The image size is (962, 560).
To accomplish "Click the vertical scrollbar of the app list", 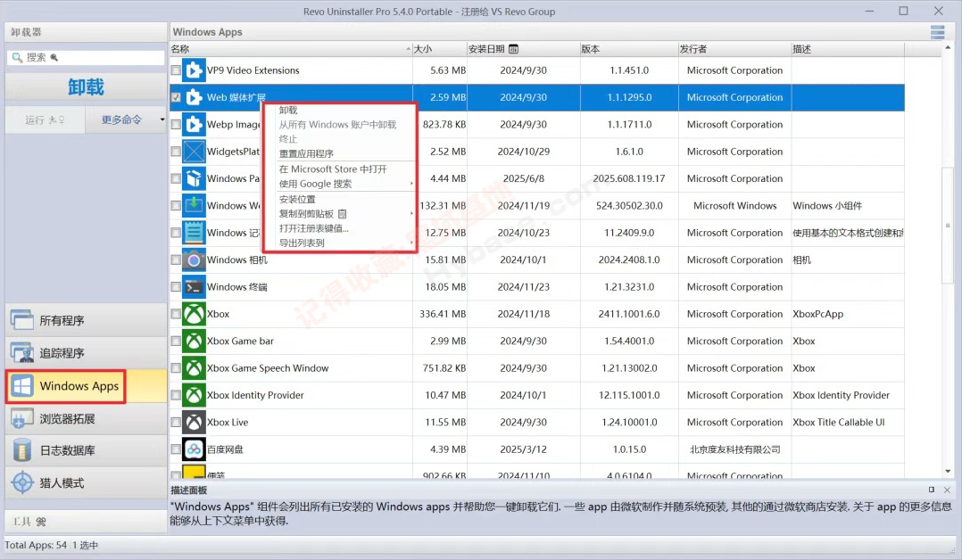I will [x=948, y=226].
